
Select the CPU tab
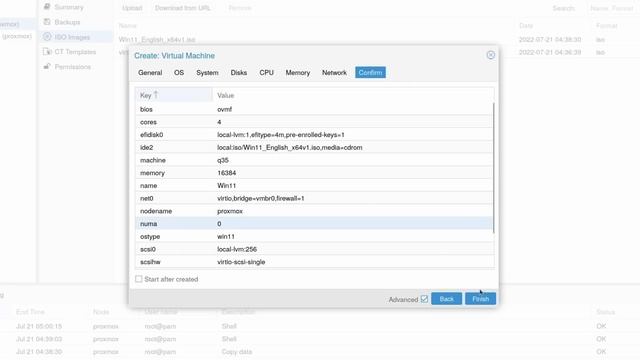point(266,73)
